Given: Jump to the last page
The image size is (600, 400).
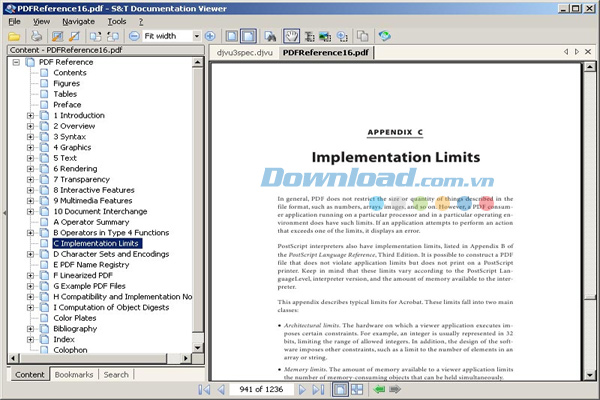Looking at the screenshot, I should 318,390.
